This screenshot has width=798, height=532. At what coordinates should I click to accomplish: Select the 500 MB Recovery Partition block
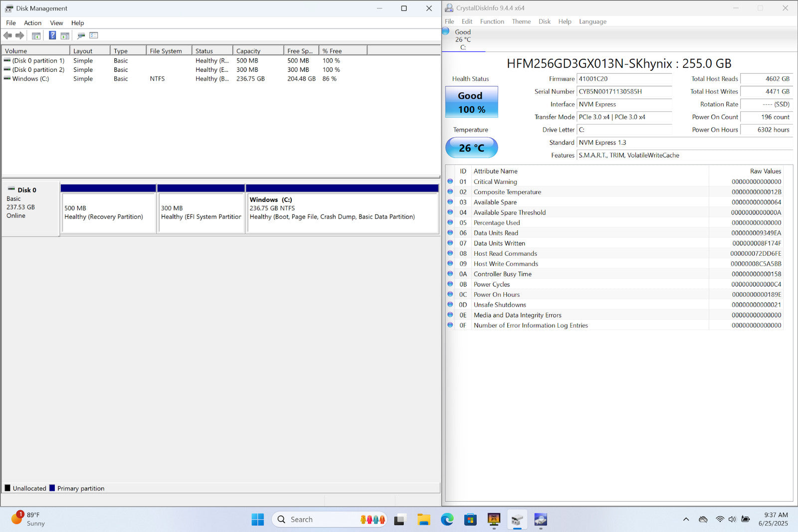click(x=108, y=213)
